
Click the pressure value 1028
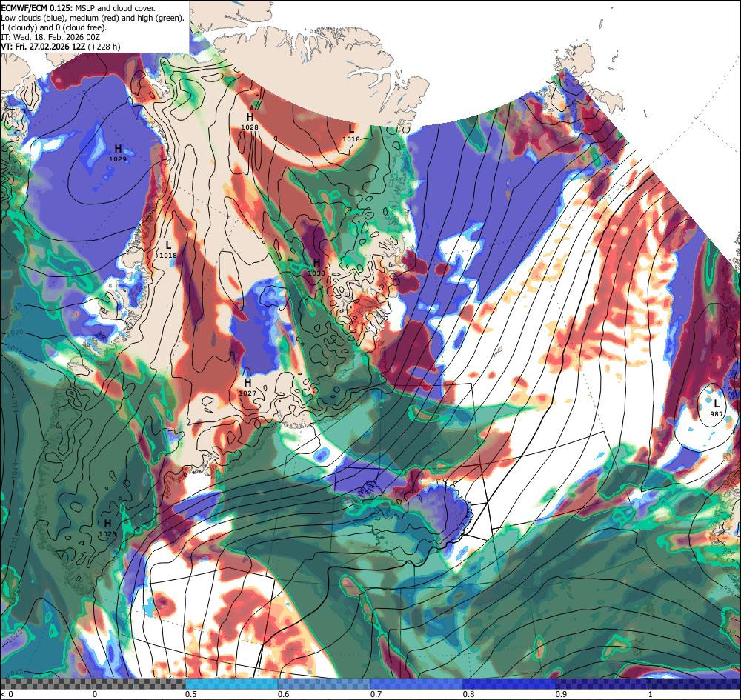(250, 127)
